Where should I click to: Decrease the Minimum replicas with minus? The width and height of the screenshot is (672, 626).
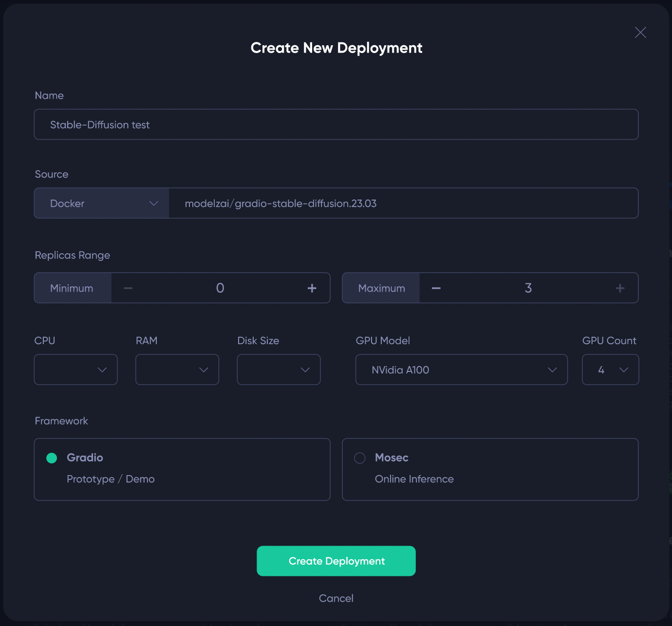128,288
